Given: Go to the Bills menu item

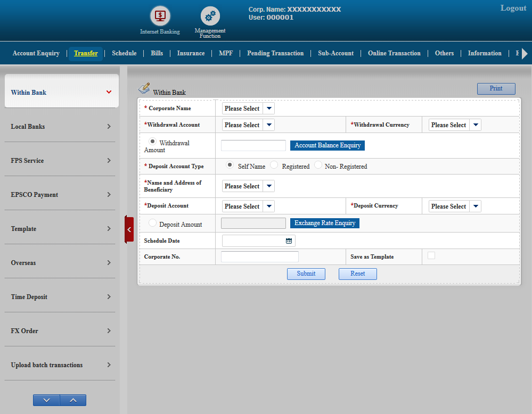Looking at the screenshot, I should [157, 53].
